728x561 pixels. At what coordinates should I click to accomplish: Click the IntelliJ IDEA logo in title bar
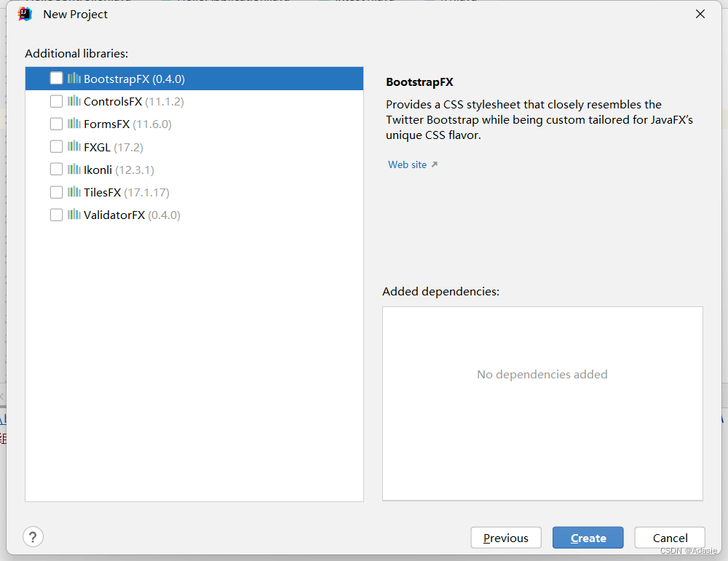[x=25, y=15]
